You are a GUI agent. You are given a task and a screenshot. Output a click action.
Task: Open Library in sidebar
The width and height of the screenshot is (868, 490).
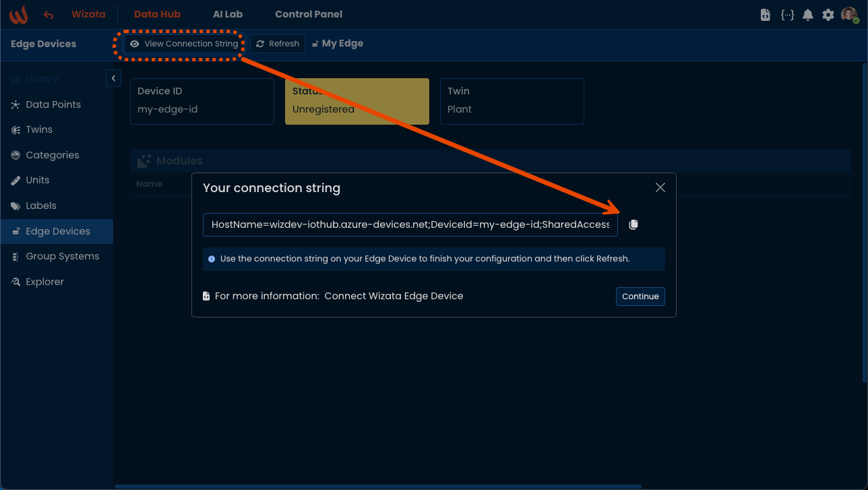click(x=57, y=79)
